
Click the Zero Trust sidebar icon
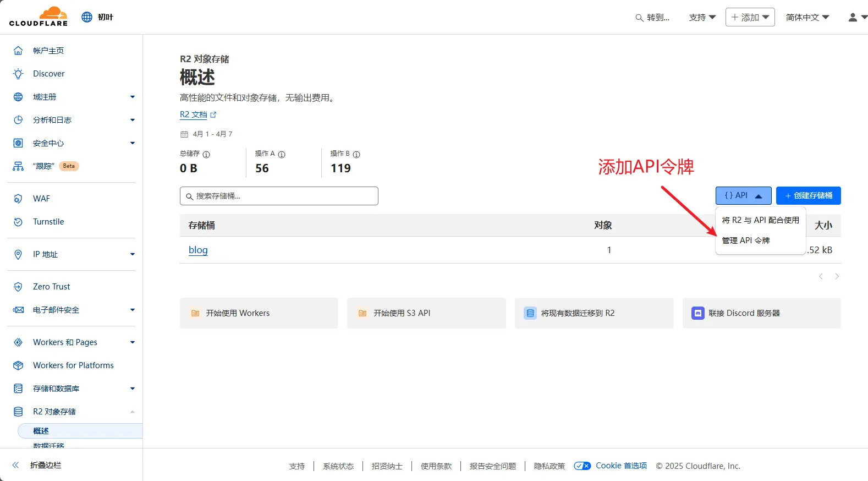pyautogui.click(x=18, y=287)
